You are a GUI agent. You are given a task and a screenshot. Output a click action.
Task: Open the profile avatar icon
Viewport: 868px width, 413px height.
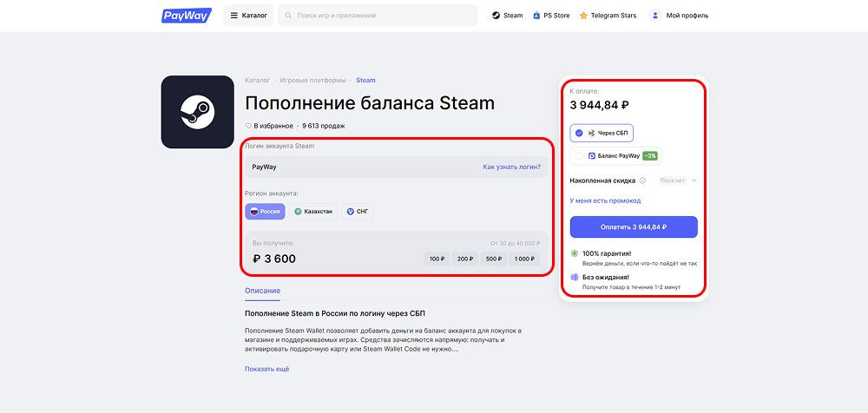point(655,16)
